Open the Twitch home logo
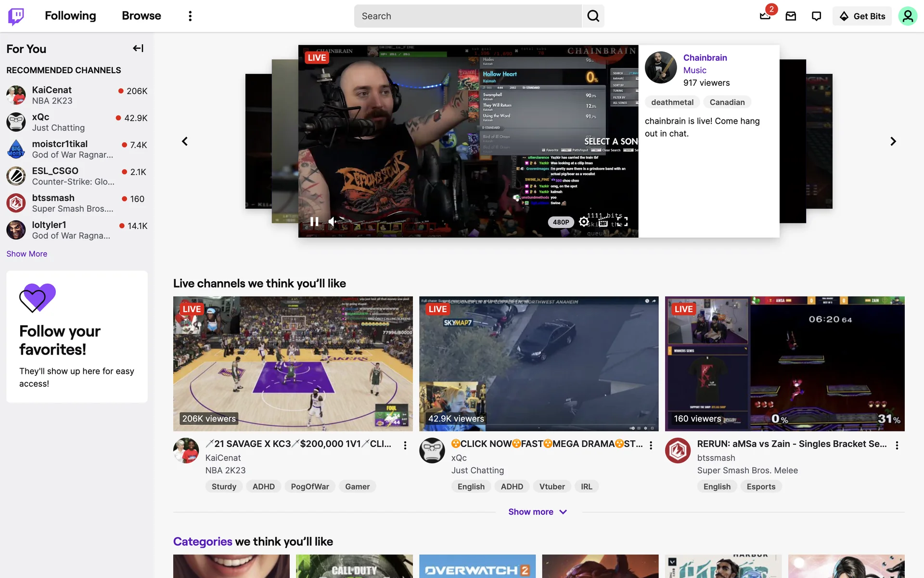This screenshot has height=578, width=924. pos(16,16)
